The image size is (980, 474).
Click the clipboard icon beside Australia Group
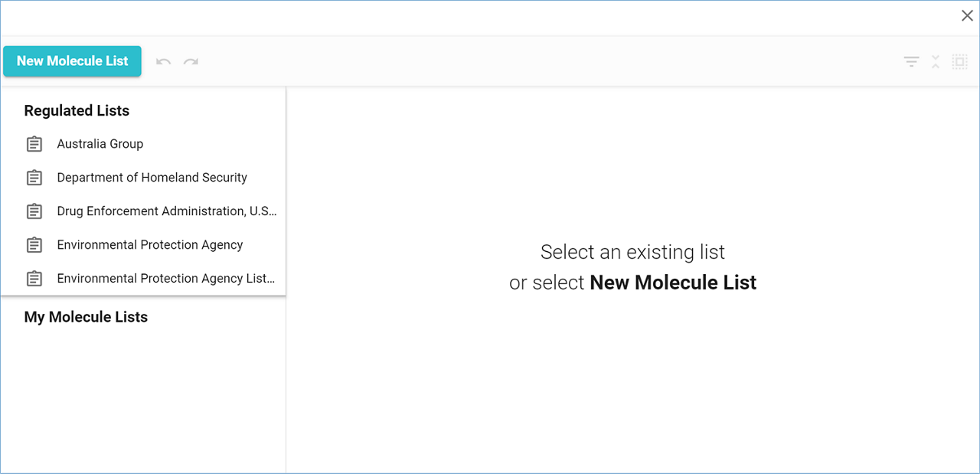(x=34, y=144)
